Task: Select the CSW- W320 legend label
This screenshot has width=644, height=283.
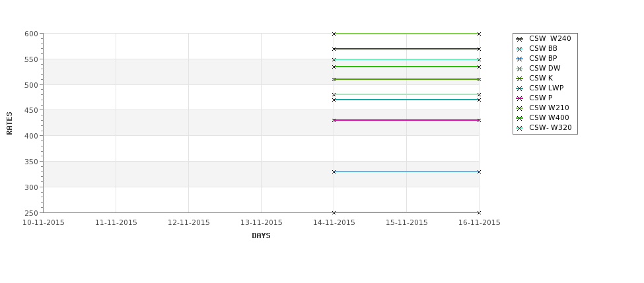Action: pyautogui.click(x=550, y=127)
